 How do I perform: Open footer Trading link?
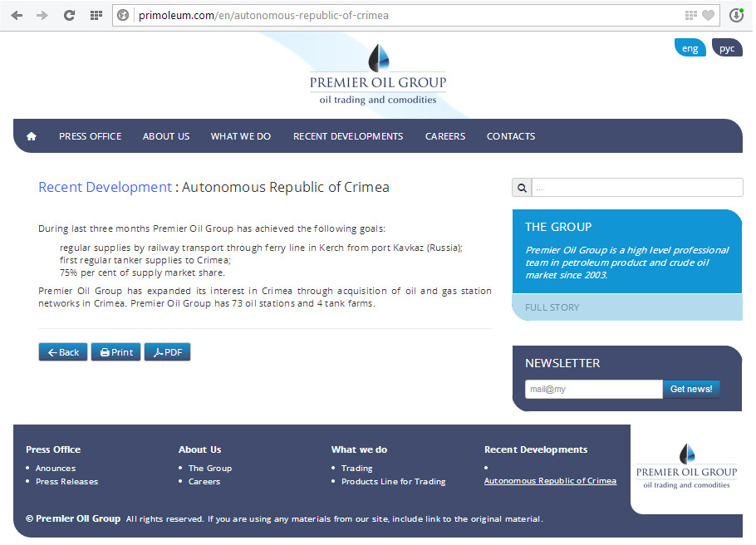click(x=356, y=469)
